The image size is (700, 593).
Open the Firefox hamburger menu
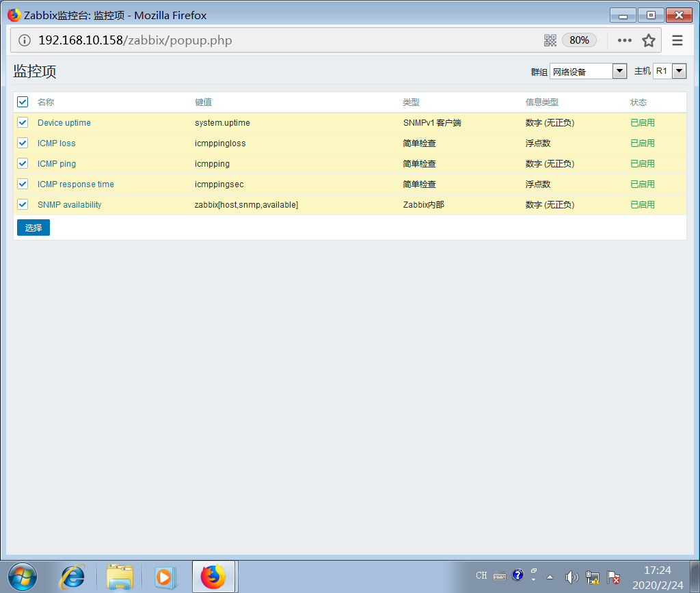677,40
